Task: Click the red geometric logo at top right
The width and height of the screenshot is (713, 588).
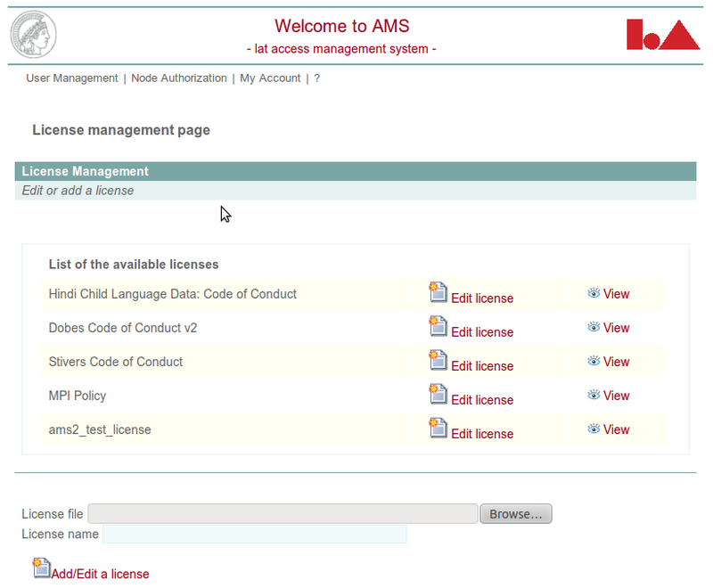Action: tap(661, 35)
